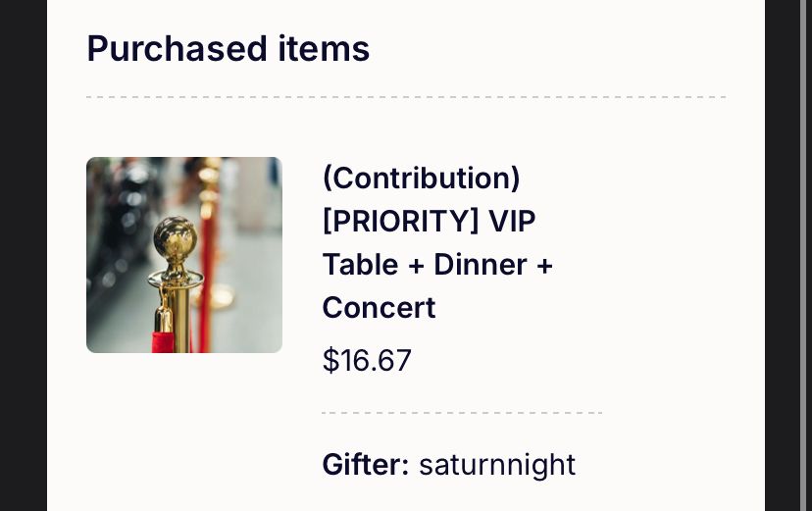Click the word "Purchased" in the heading

pos(171,48)
